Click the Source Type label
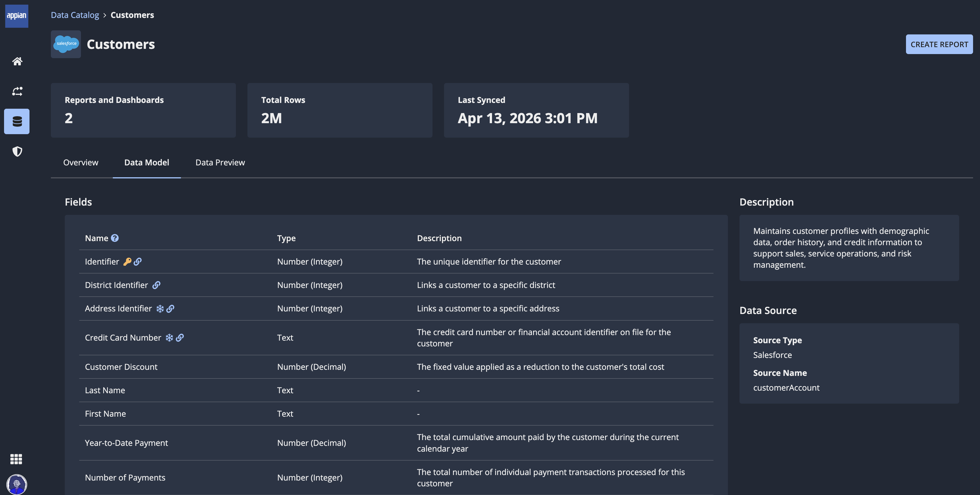 click(x=778, y=340)
